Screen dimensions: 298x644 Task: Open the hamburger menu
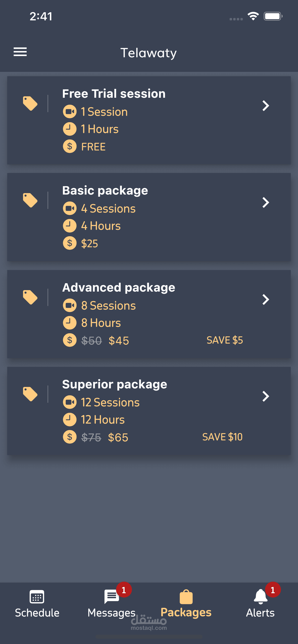(x=20, y=52)
